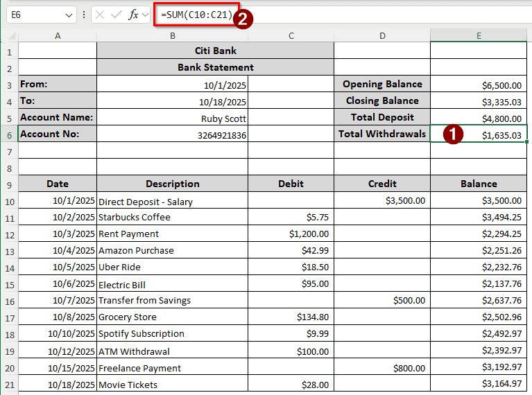Click the Enter checkmark icon in formula bar
532x395 pixels.
tap(117, 15)
